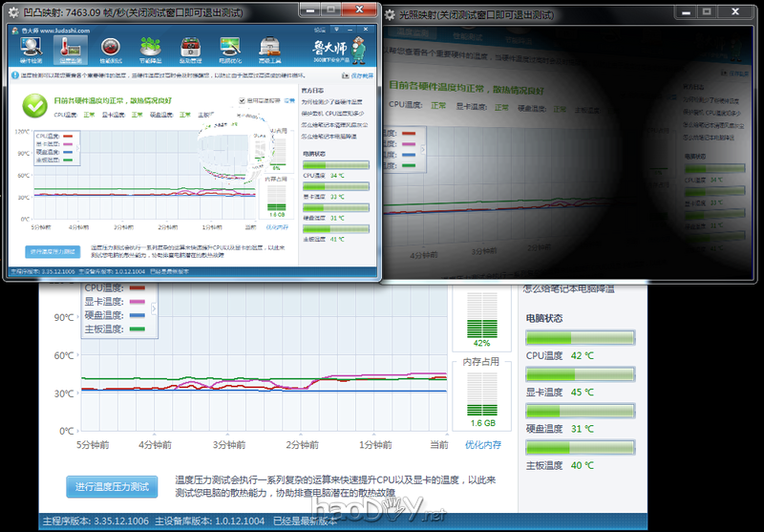This screenshot has height=532, width=764.
Task: Click 设置 link beside the alarm checkbox
Action: tap(288, 100)
